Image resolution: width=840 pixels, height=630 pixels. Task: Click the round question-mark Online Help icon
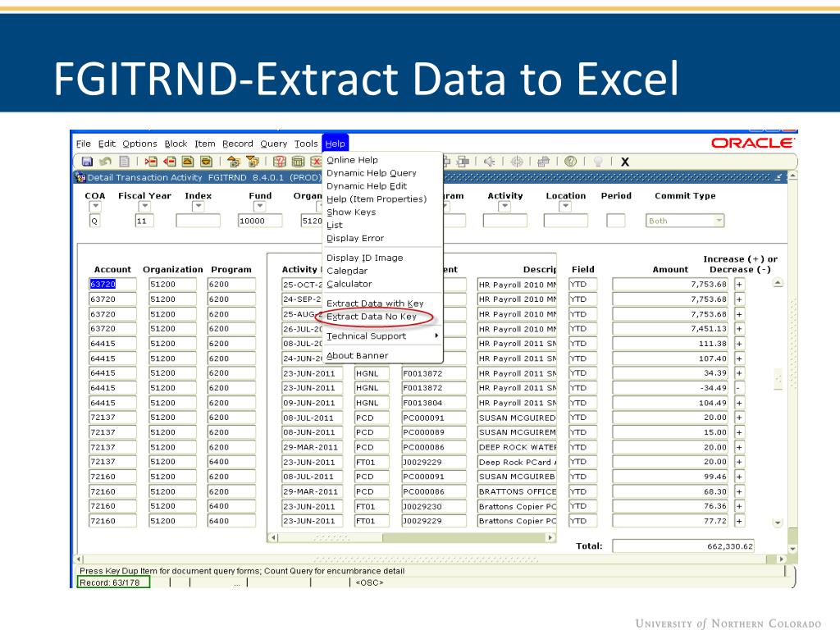point(571,162)
